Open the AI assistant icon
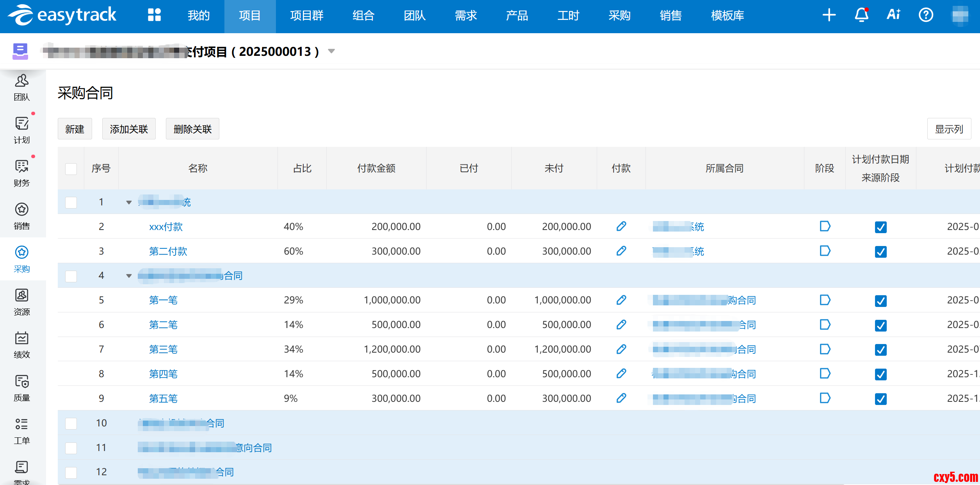 (893, 15)
